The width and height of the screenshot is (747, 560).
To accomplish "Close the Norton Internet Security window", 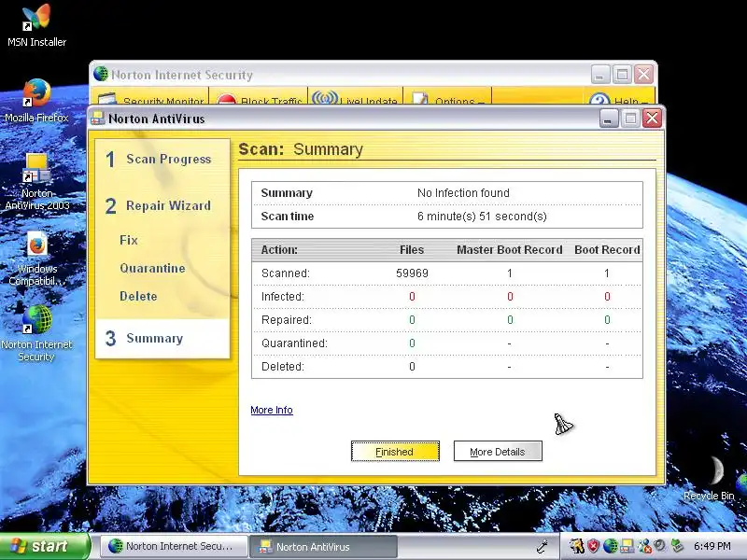I will point(643,75).
